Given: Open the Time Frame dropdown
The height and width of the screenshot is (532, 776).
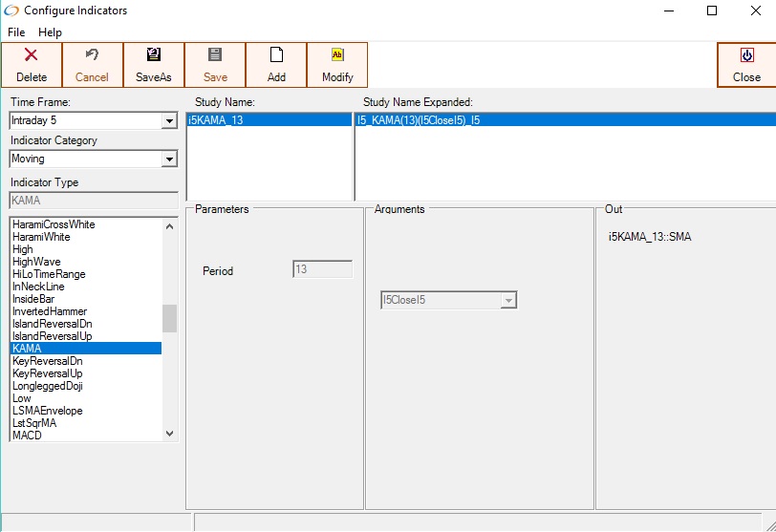Looking at the screenshot, I should click(x=169, y=121).
